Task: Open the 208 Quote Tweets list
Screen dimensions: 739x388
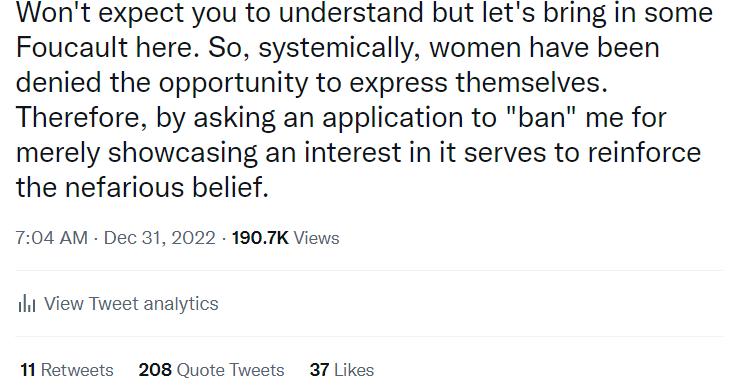Action: [x=211, y=370]
